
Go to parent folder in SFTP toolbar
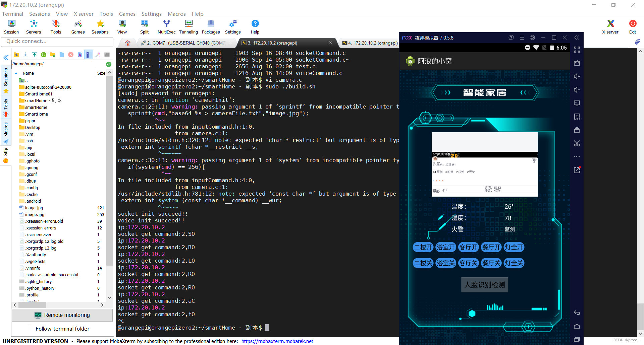(16, 55)
